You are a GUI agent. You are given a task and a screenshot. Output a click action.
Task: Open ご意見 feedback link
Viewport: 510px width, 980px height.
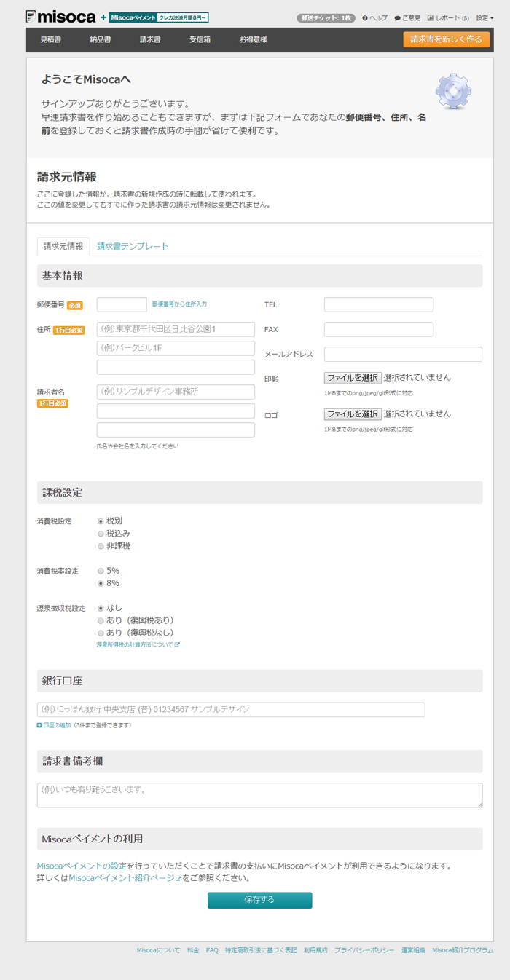(x=407, y=17)
